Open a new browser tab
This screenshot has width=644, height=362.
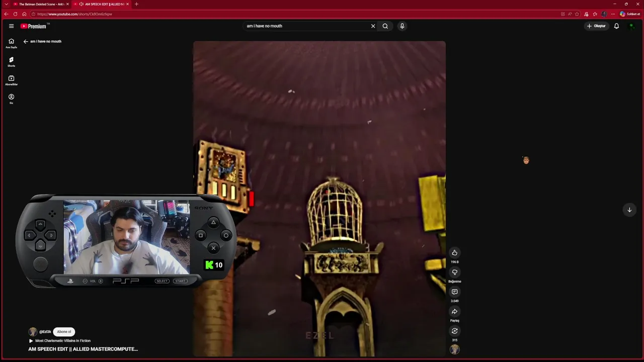coord(136,4)
